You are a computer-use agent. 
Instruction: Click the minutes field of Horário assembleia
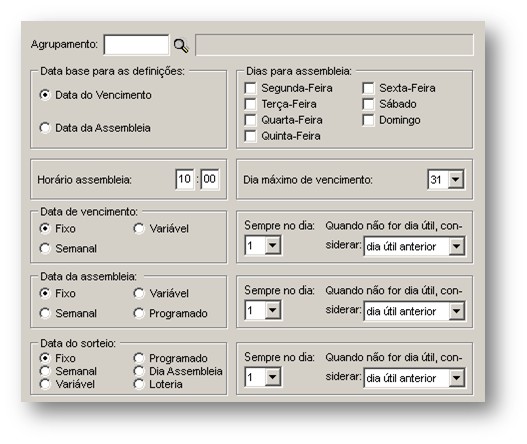tap(210, 179)
